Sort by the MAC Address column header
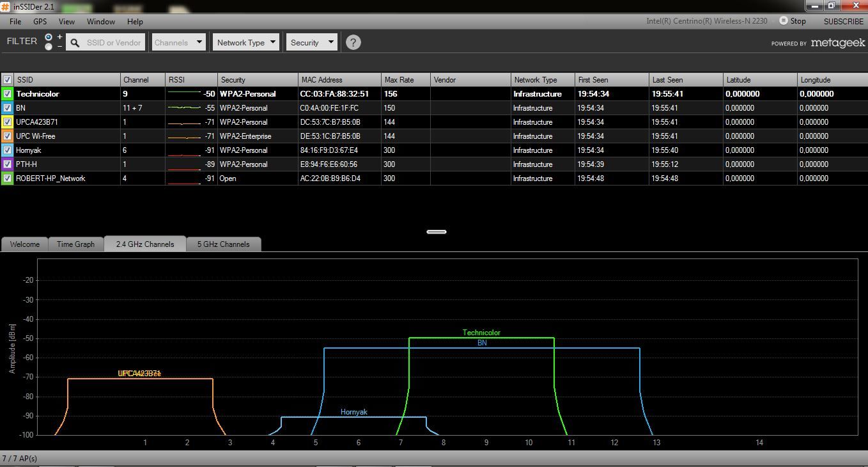The width and height of the screenshot is (868, 467). (339, 80)
